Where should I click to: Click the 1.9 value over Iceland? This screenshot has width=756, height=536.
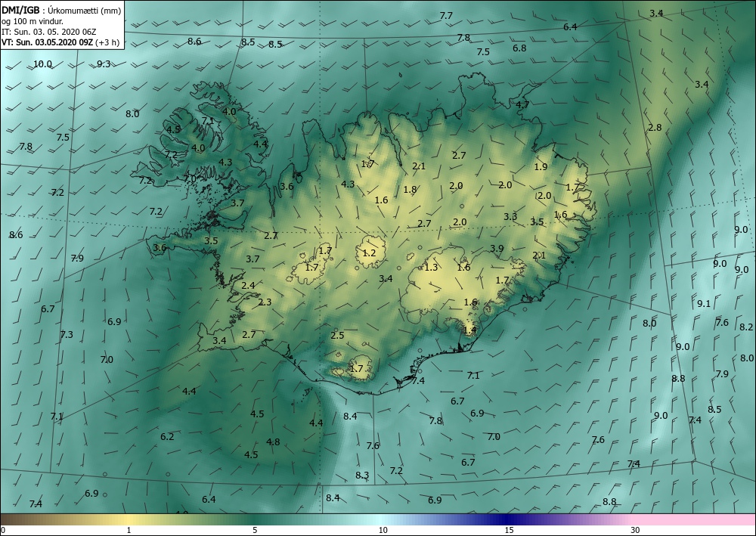tap(541, 167)
